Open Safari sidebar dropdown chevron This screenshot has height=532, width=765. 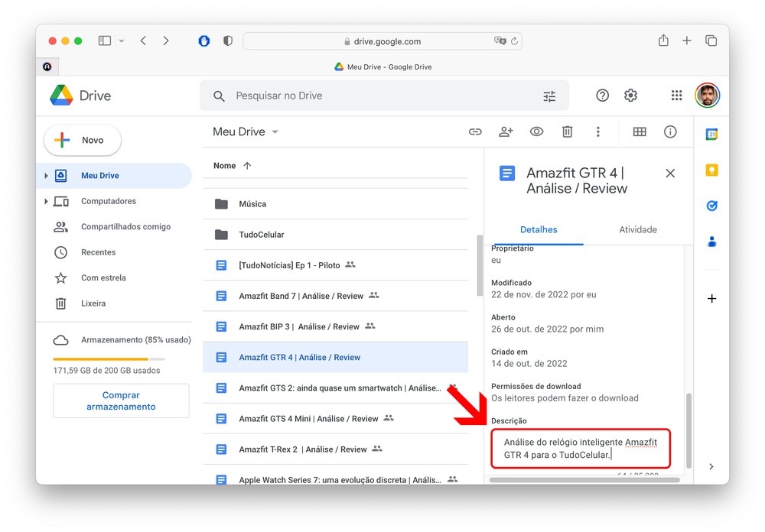[x=122, y=41]
